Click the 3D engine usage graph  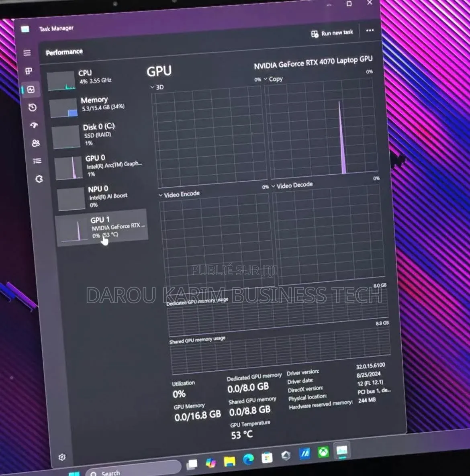point(209,137)
